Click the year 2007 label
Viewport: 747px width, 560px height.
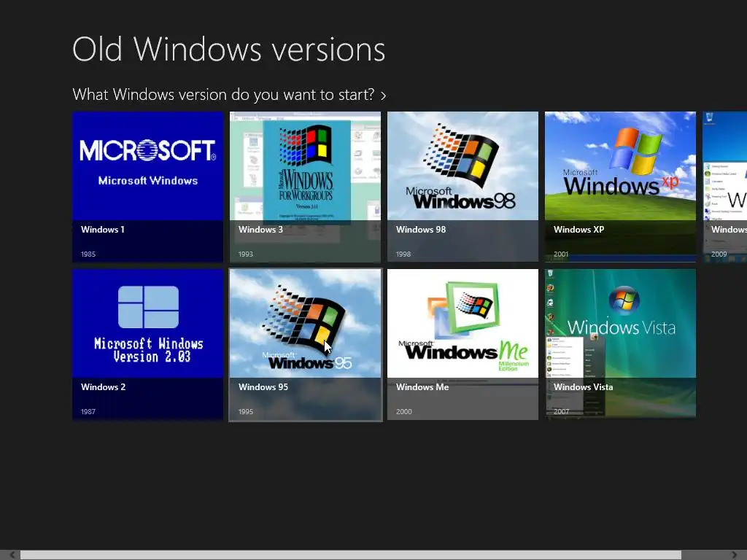(x=561, y=412)
